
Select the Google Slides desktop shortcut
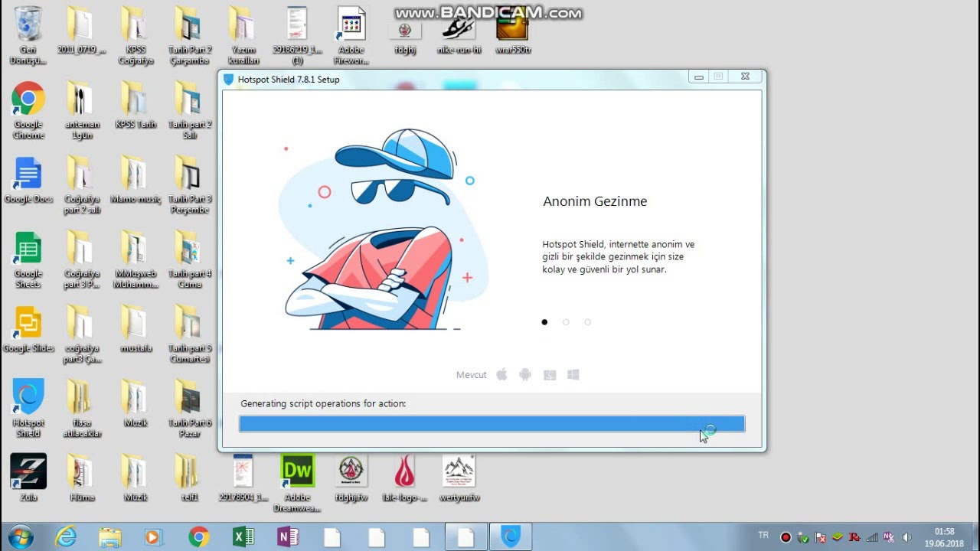28,330
